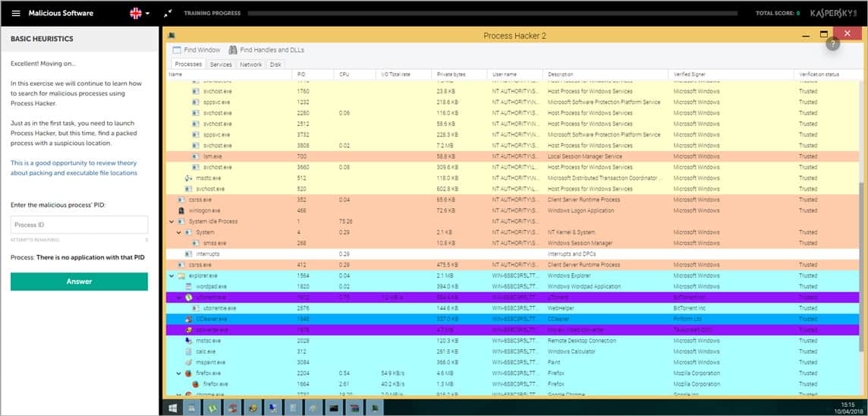Switch to the Services tab
868x416 pixels.
pos(221,65)
